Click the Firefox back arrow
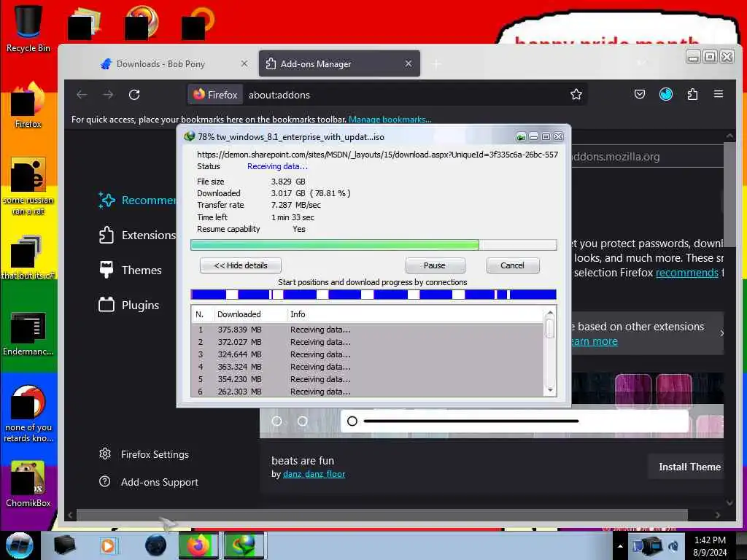747x560 pixels. click(x=82, y=95)
